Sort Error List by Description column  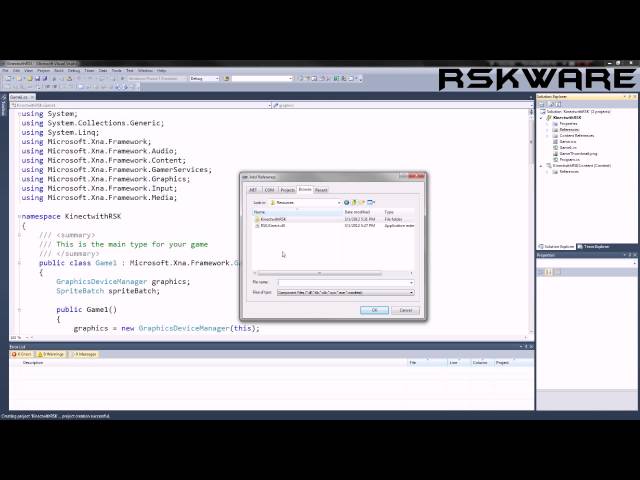pos(33,362)
